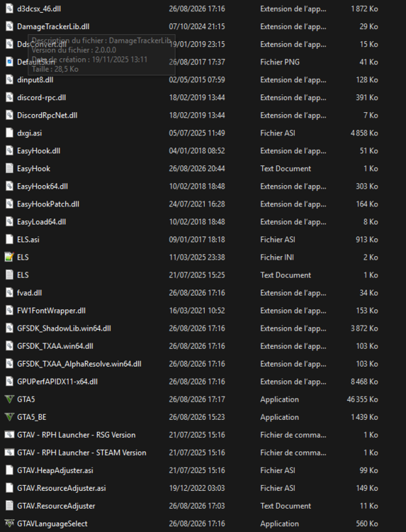Click the d3dcsx_46.dll file icon
Viewport: 406px width, 532px height.
(9, 9)
